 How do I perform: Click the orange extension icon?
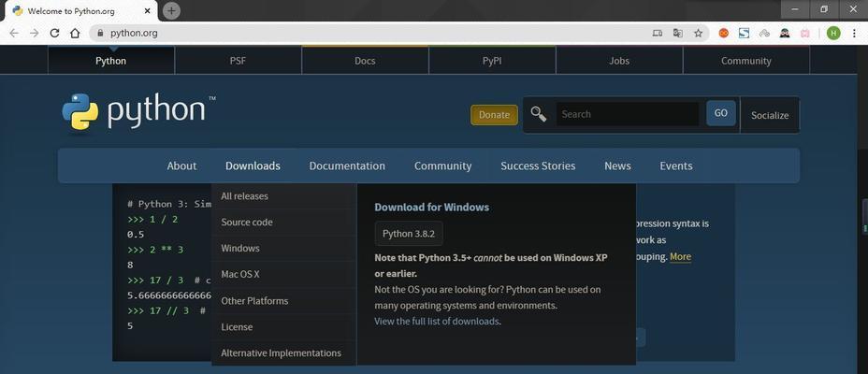(x=724, y=34)
